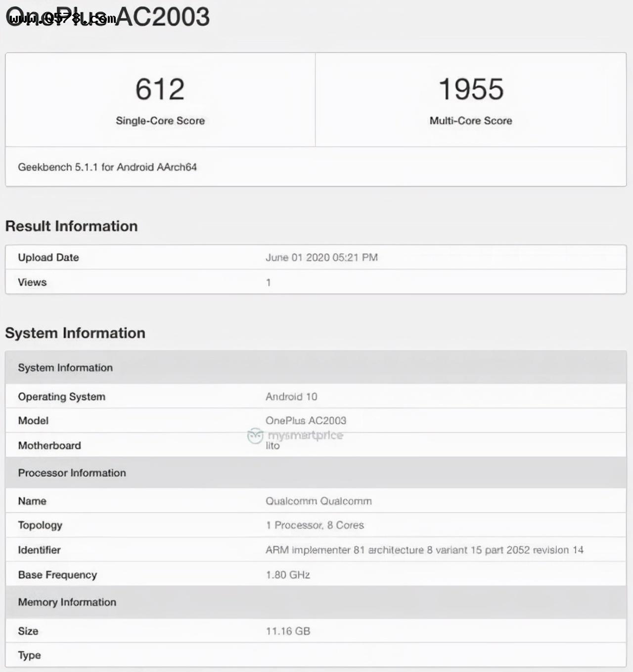
Task: Click the 'Processor Information' section header
Action: coord(316,473)
